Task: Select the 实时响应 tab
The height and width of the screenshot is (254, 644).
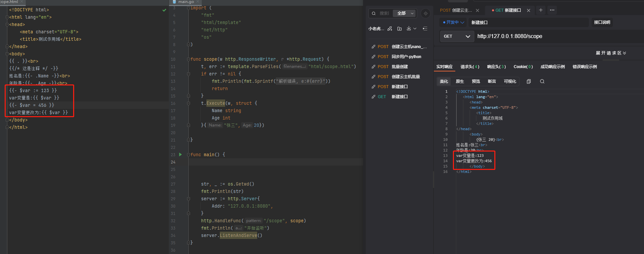Action: point(444,67)
